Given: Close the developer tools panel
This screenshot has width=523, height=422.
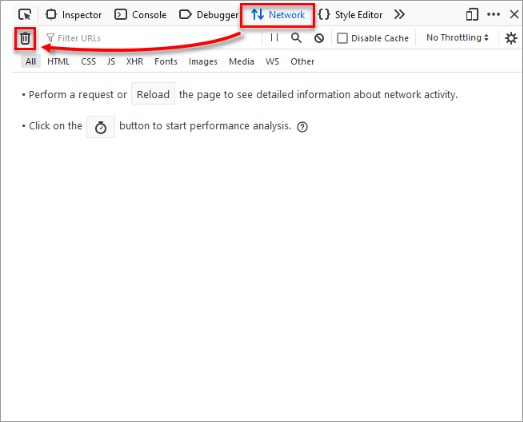Looking at the screenshot, I should (514, 14).
